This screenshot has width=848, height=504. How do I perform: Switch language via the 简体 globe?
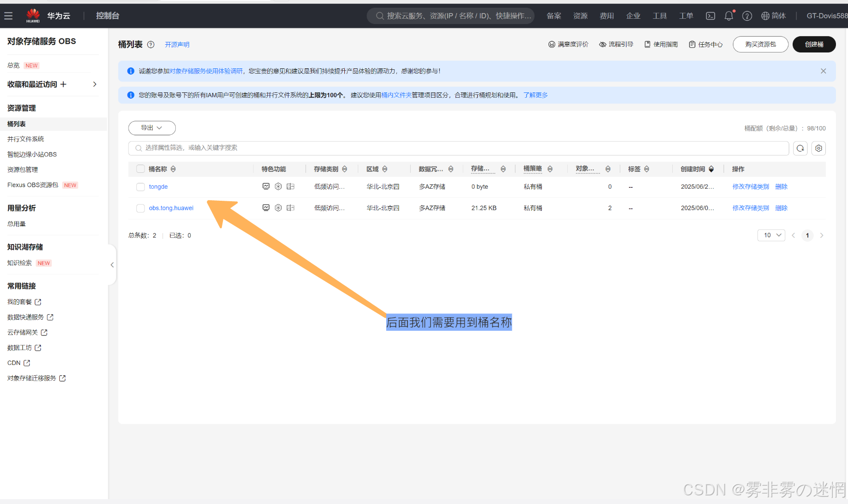773,16
